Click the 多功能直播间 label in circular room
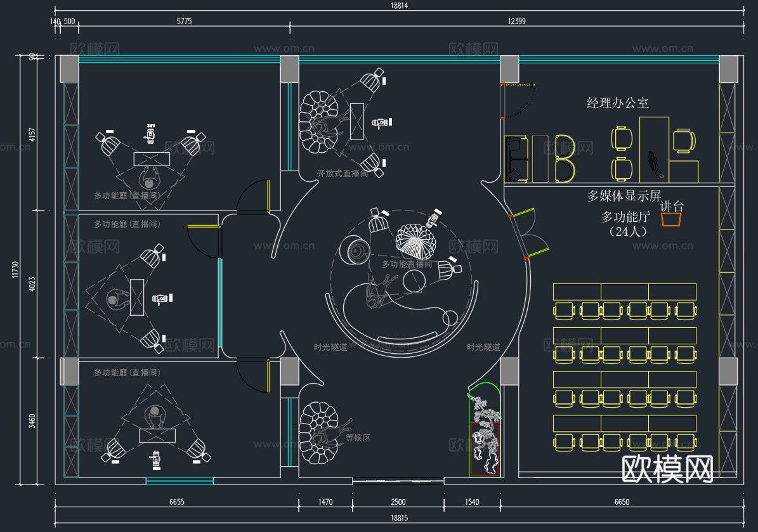This screenshot has height=532, width=758. [x=407, y=264]
